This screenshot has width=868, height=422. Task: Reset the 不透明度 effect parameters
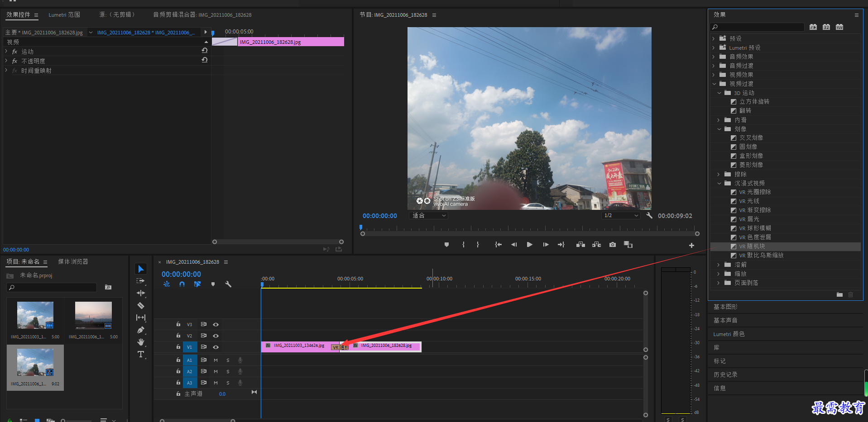pos(205,60)
